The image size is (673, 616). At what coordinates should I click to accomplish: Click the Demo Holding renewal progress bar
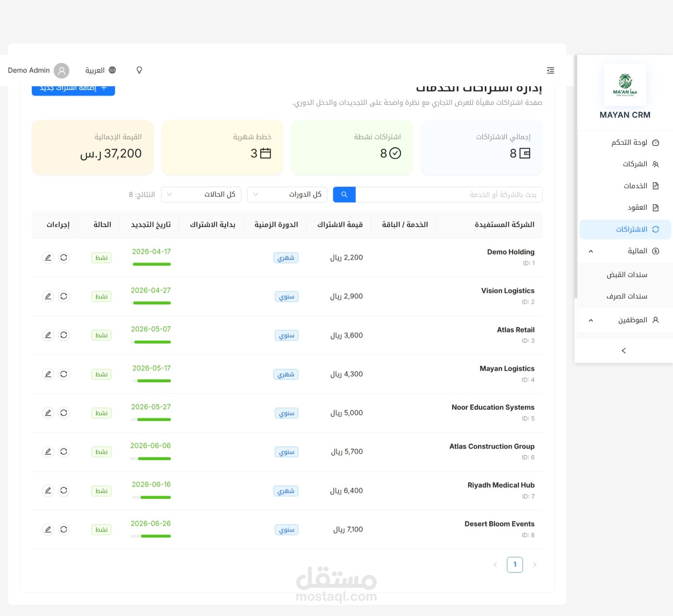click(x=152, y=264)
